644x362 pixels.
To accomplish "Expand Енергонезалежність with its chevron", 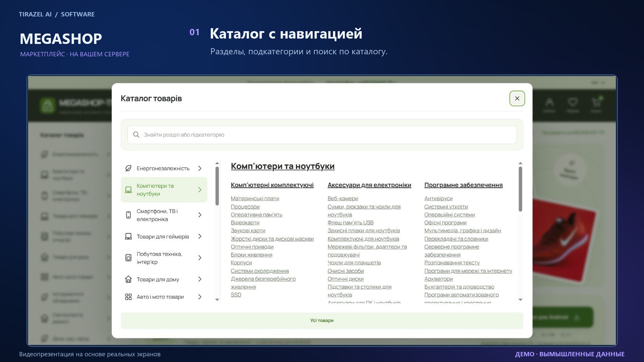I will (x=200, y=168).
